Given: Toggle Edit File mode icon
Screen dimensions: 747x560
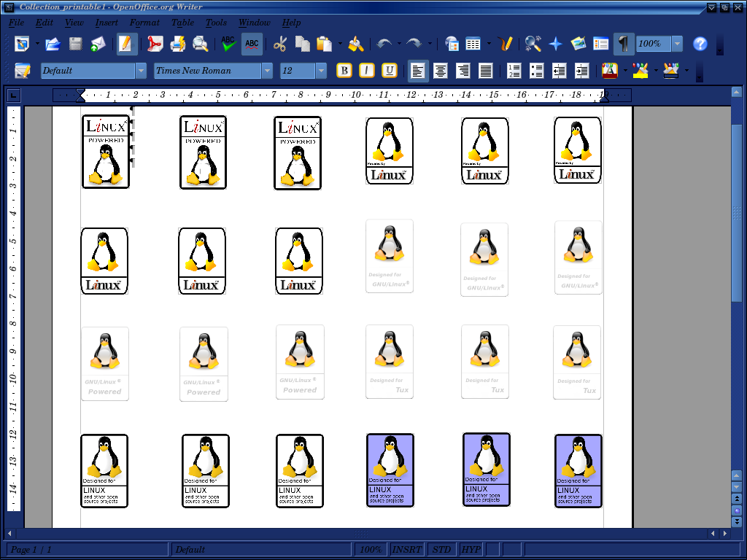Looking at the screenshot, I should (126, 44).
